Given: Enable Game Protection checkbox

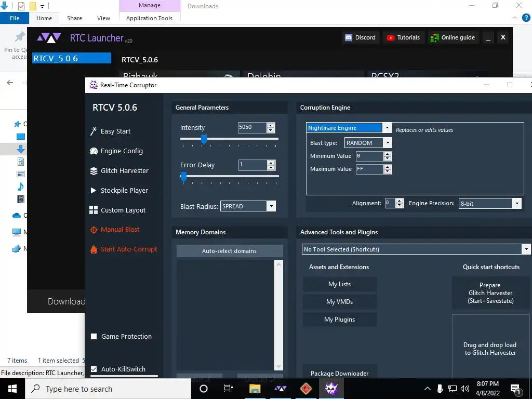Looking at the screenshot, I should tap(94, 337).
